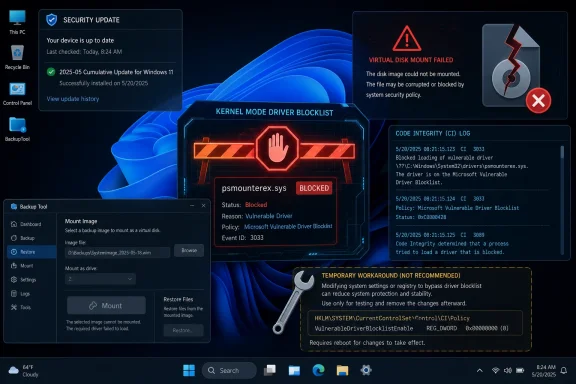Viewport: 576px width, 384px height.
Task: Click the Status: 0xC0000428 log line
Action: (421, 217)
